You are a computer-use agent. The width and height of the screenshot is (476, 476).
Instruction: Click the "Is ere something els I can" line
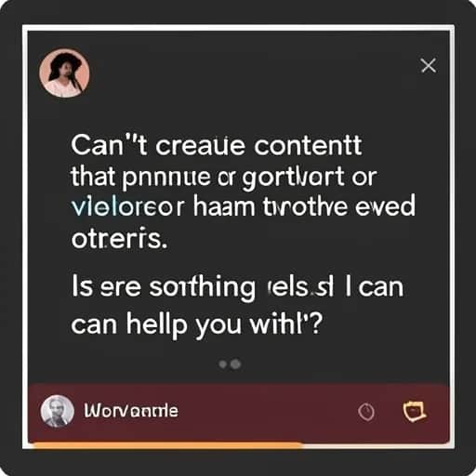tap(237, 287)
